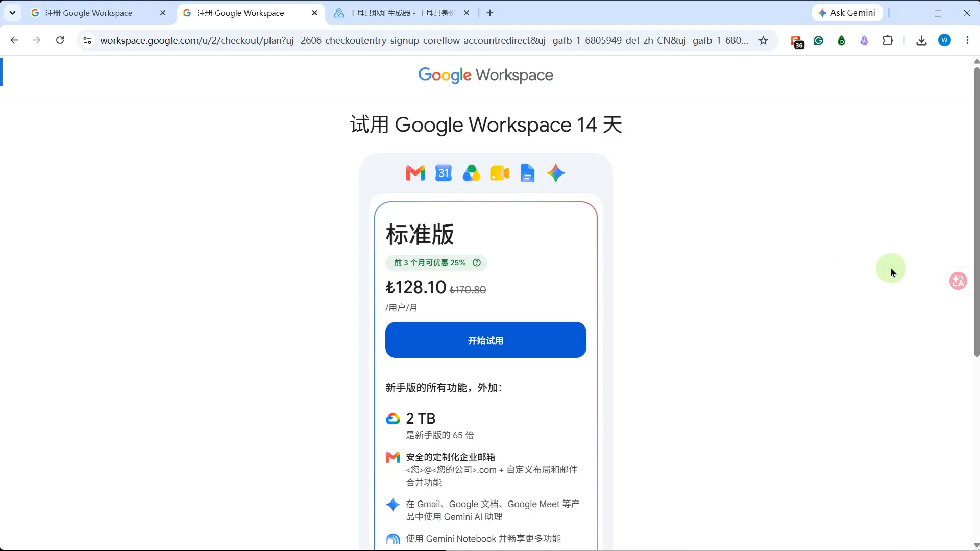Screen dimensions: 980x551
Task: Open the extension with the 36 badge
Action: [x=797, y=41]
